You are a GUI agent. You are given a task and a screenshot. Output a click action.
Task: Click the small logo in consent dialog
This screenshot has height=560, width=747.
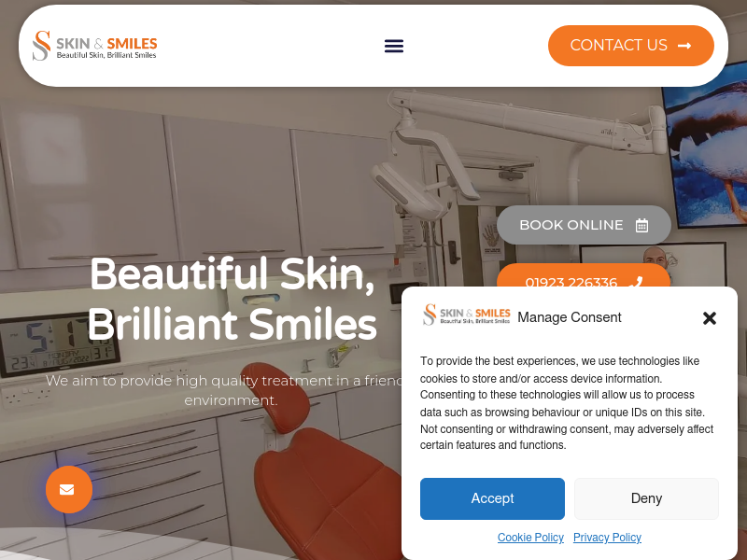(466, 315)
